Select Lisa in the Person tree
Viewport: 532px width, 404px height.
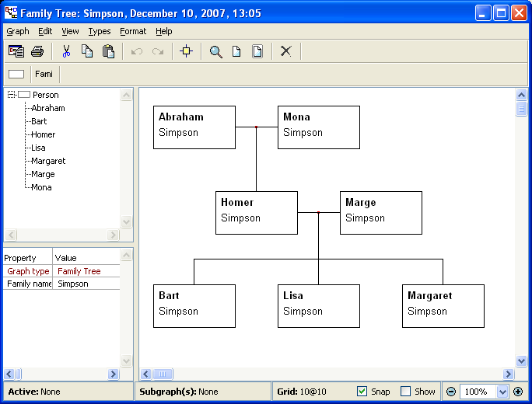[x=38, y=148]
